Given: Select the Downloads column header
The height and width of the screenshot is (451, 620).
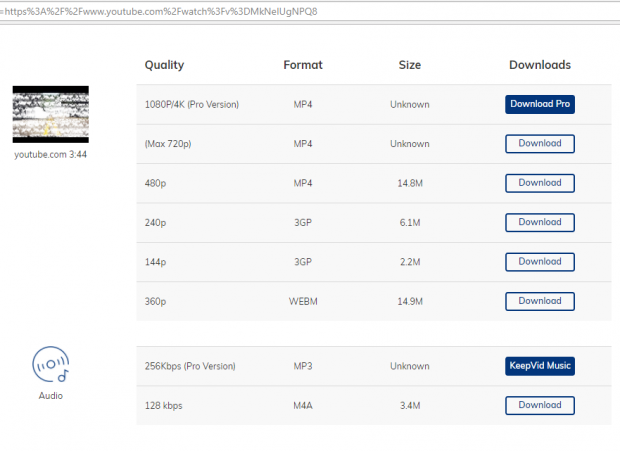Looking at the screenshot, I should [x=540, y=65].
